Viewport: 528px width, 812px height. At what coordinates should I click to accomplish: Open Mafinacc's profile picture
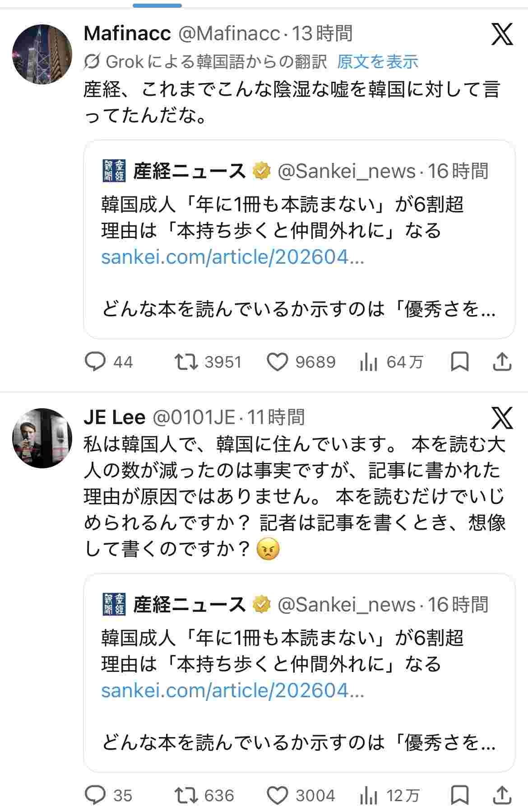point(42,54)
